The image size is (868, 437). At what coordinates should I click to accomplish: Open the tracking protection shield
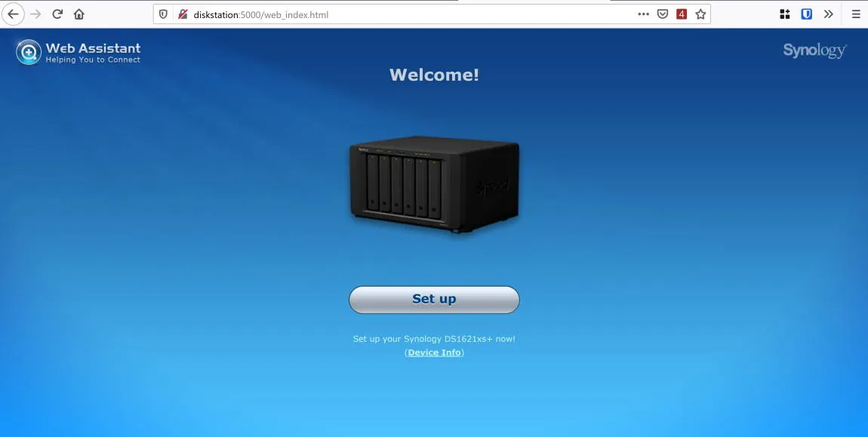coord(162,14)
